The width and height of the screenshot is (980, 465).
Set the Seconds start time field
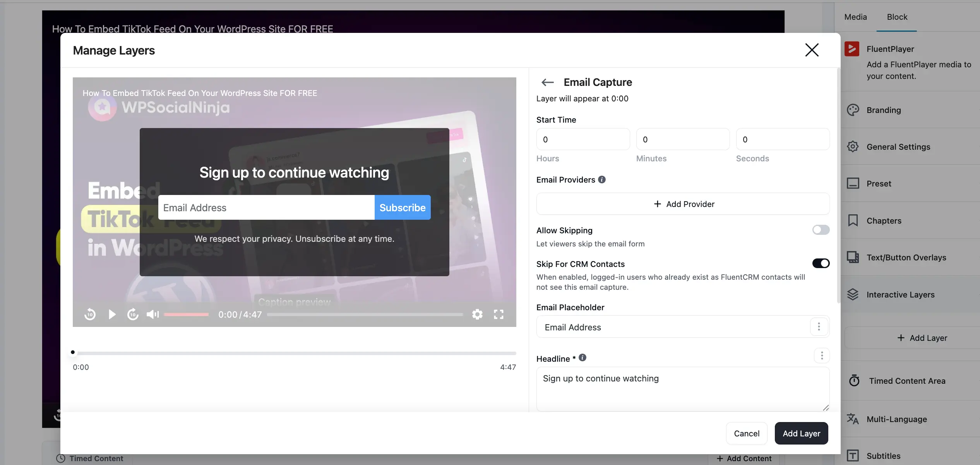pos(783,139)
